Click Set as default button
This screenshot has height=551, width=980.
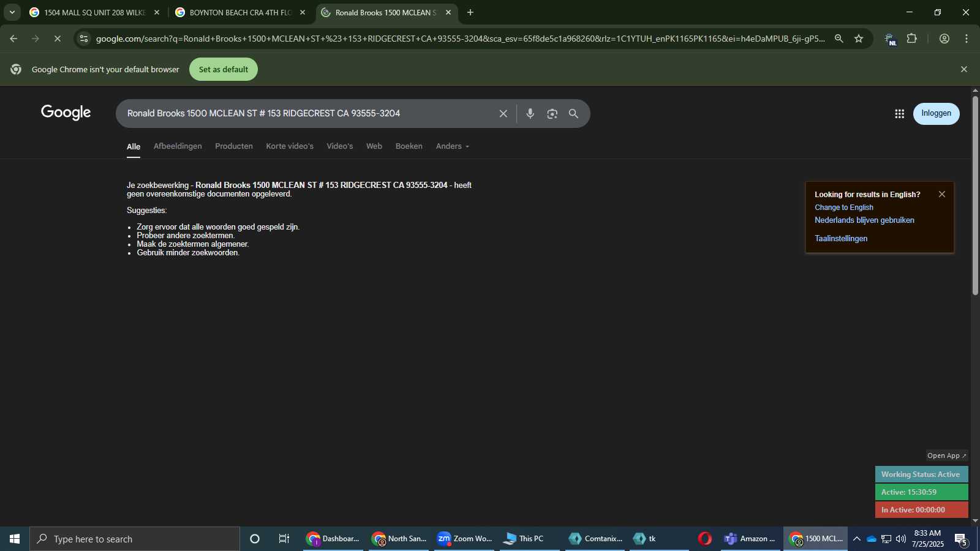224,69
